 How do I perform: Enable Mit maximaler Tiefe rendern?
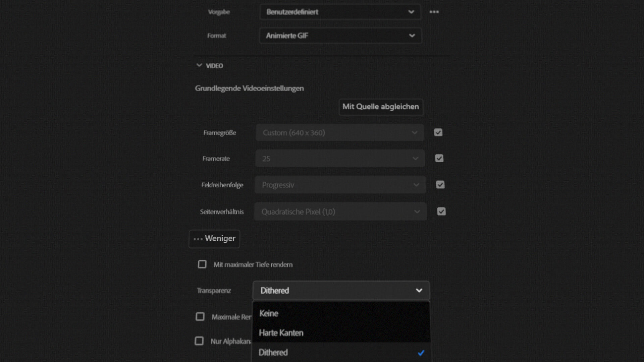[202, 264]
